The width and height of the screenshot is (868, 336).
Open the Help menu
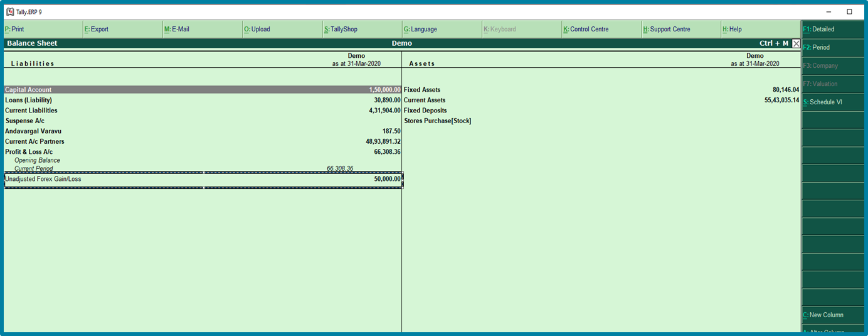point(760,29)
